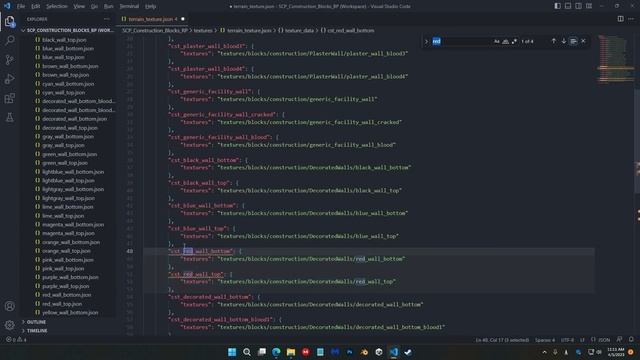
Task: Toggle primary side bar visibility
Action: 558,6
